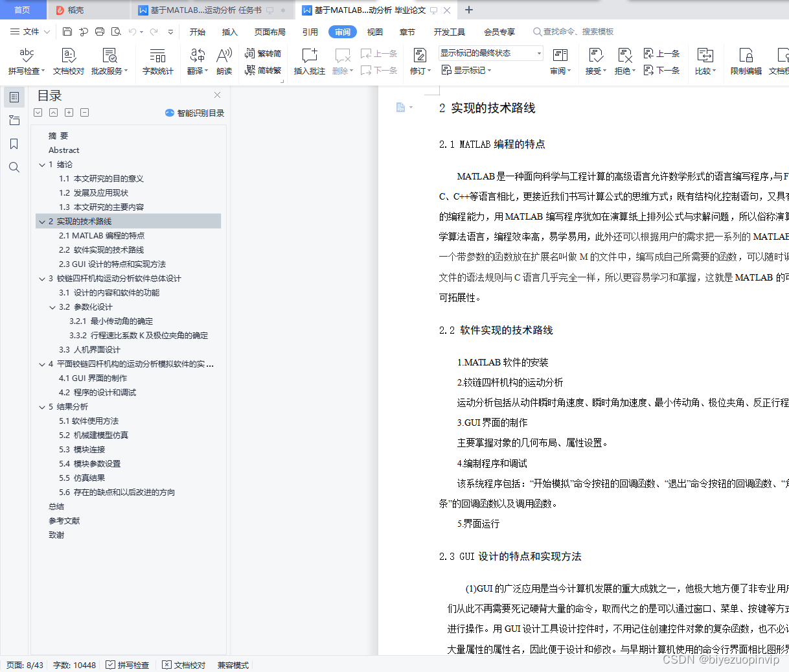Collapse the '1 绪论' outline section

(42, 165)
